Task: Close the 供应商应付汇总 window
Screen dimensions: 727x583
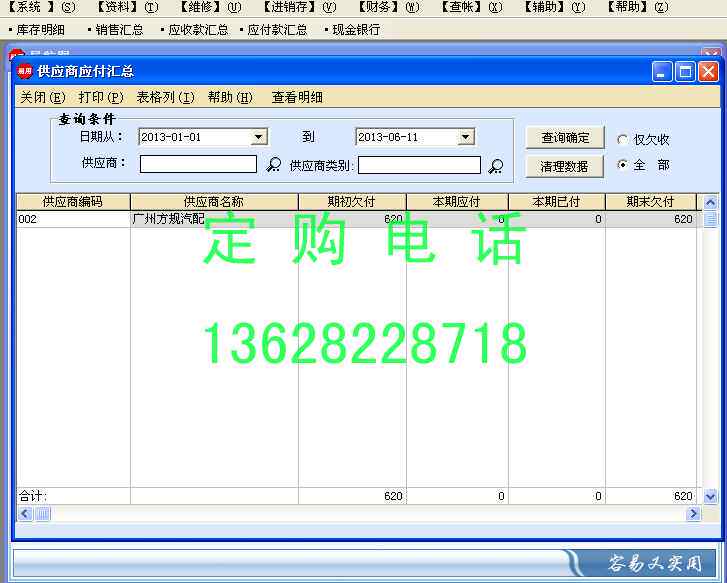Action: click(708, 72)
